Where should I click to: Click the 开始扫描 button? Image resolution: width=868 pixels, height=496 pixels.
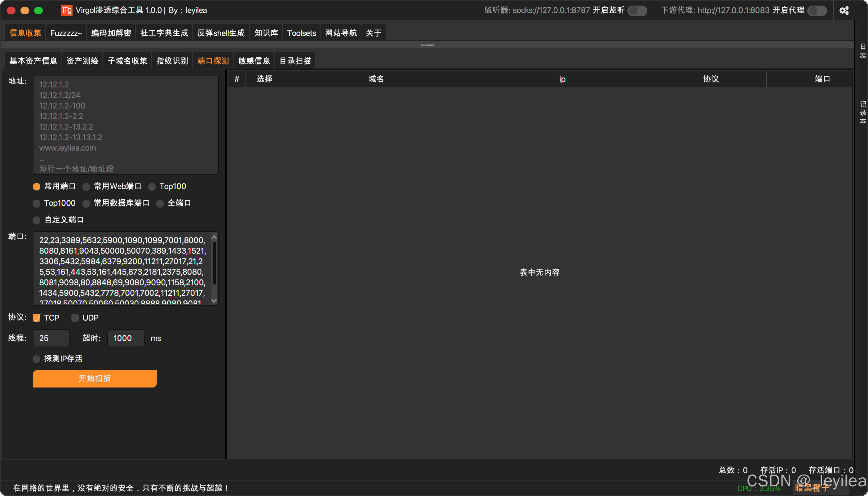tap(95, 379)
